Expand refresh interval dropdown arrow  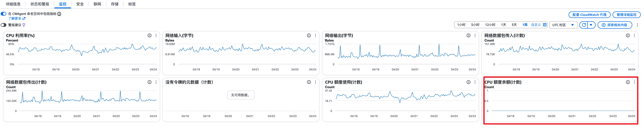tap(591, 25)
